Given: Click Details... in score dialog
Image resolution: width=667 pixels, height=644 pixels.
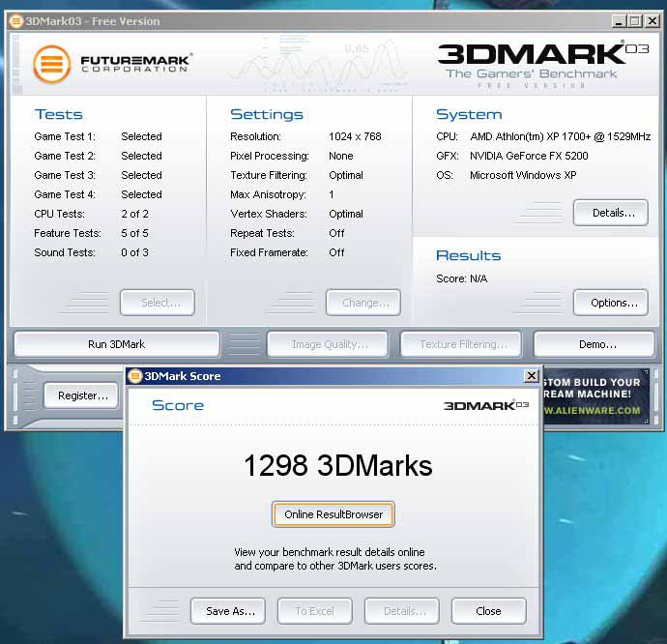Looking at the screenshot, I should click(x=402, y=611).
